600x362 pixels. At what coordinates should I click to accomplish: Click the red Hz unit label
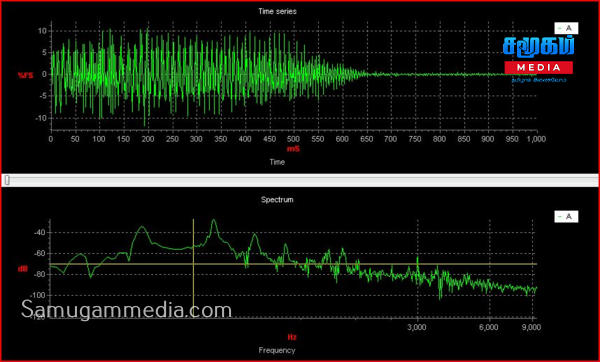coord(292,337)
